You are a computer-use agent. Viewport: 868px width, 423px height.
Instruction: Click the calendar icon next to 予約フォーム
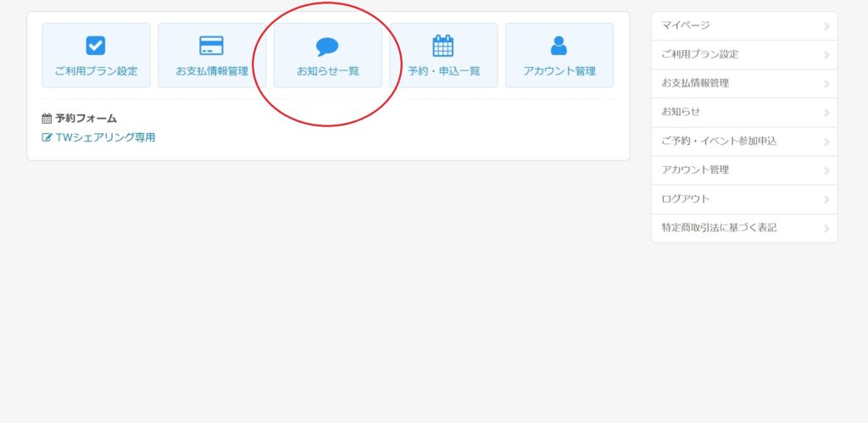[x=47, y=119]
